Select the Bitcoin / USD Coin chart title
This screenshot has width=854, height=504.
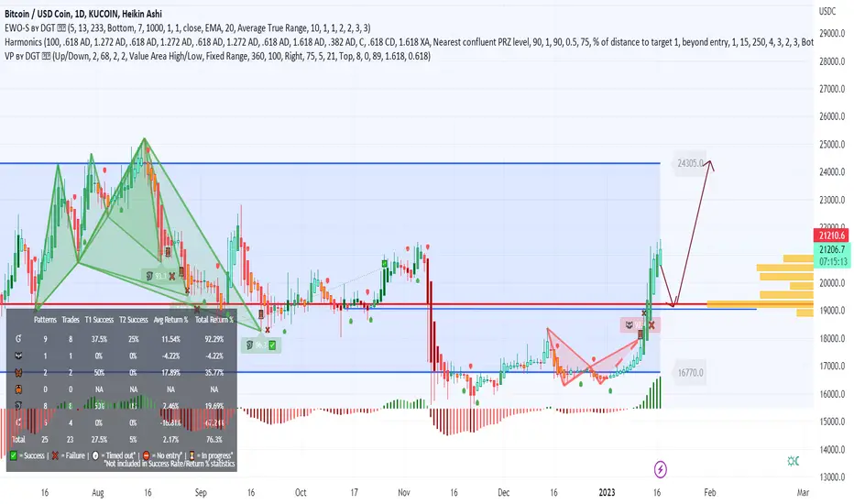(x=82, y=14)
